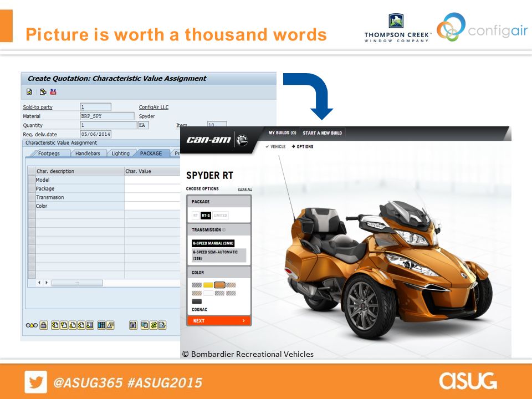Click the Char. description column header
Image resolution: width=532 pixels, height=399 pixels.
(80, 171)
